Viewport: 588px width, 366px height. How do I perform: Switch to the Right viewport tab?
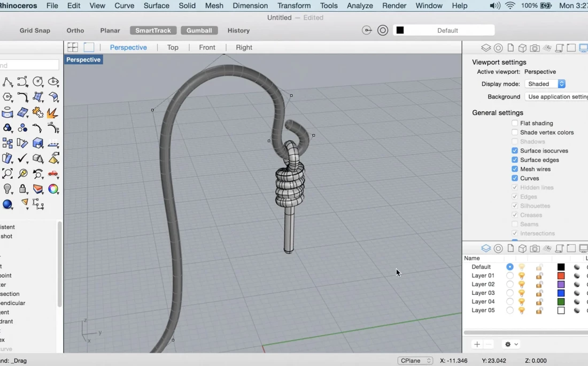pos(244,47)
